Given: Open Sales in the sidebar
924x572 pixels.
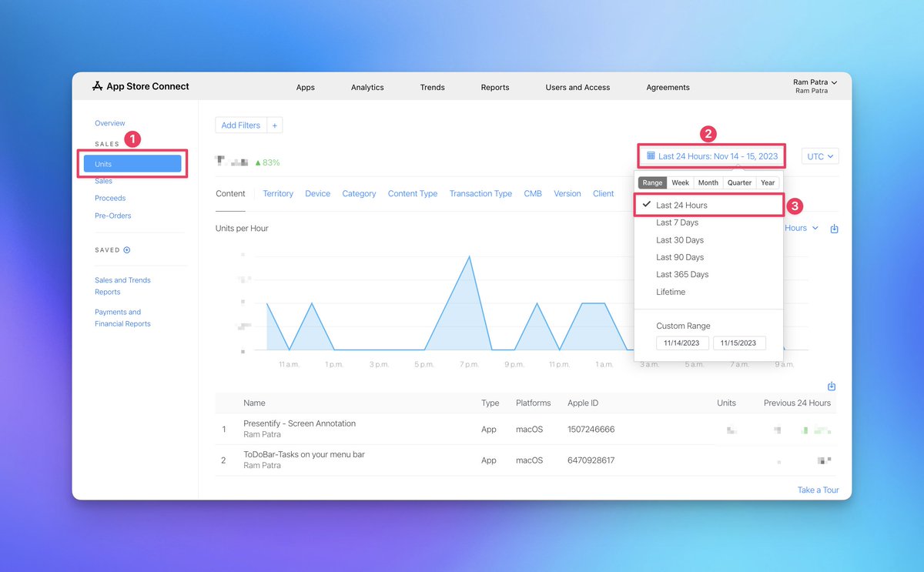Looking at the screenshot, I should click(x=103, y=181).
